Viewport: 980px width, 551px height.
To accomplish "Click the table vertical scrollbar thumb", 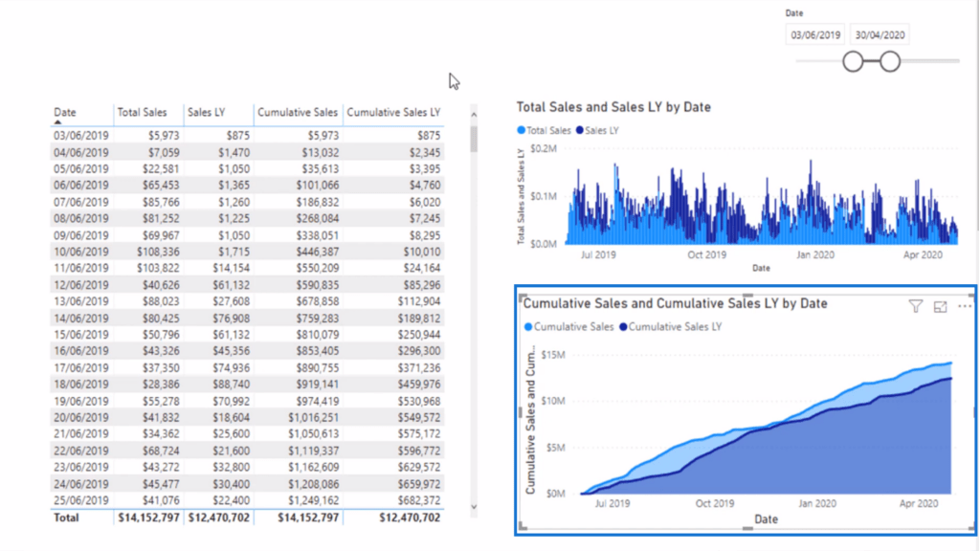I will click(x=474, y=139).
